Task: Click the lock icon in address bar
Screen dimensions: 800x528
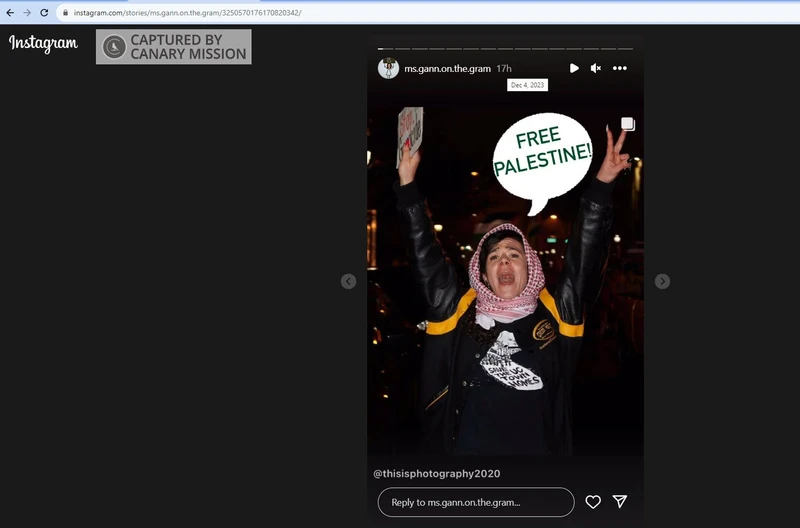Action: click(x=65, y=13)
